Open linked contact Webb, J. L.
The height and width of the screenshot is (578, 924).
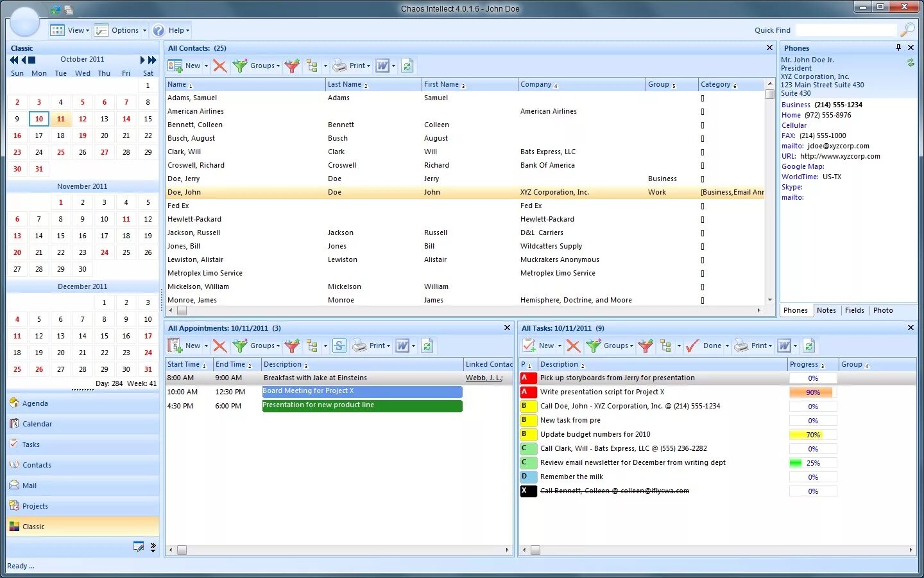(x=484, y=378)
